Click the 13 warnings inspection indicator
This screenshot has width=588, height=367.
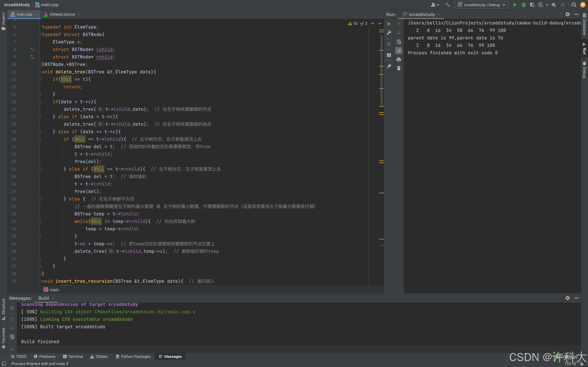click(353, 24)
